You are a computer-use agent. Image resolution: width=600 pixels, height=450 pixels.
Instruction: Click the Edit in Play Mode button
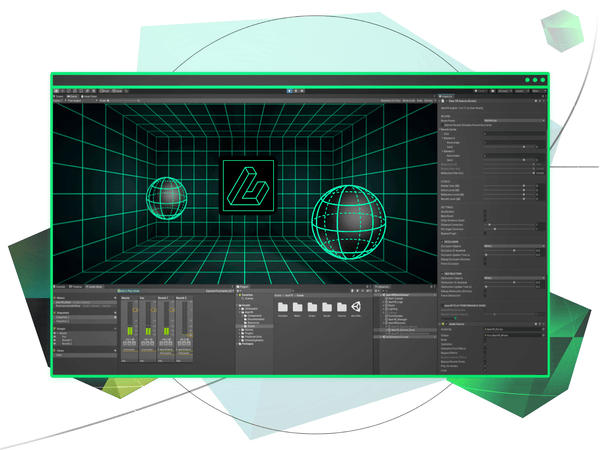coord(129,291)
